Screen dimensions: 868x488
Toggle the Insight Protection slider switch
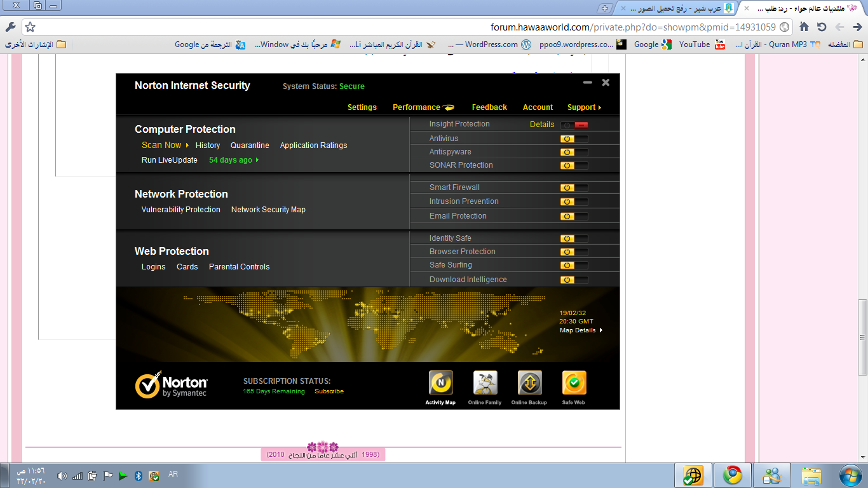(x=574, y=125)
